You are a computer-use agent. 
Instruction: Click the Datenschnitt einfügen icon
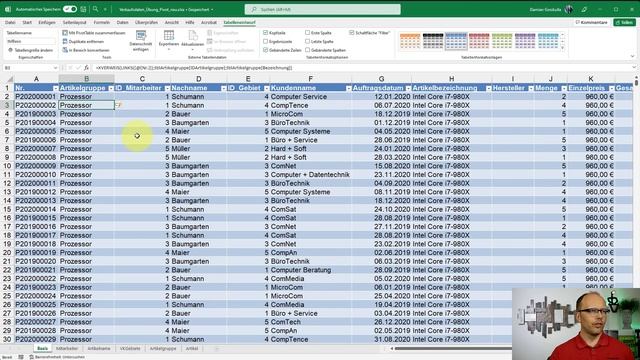click(141, 36)
